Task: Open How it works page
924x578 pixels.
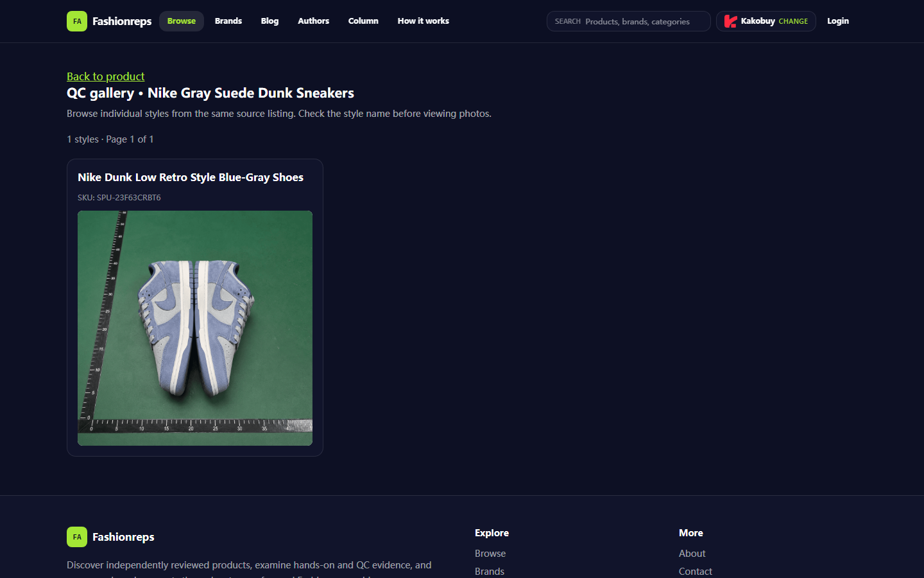Action: pyautogui.click(x=424, y=21)
